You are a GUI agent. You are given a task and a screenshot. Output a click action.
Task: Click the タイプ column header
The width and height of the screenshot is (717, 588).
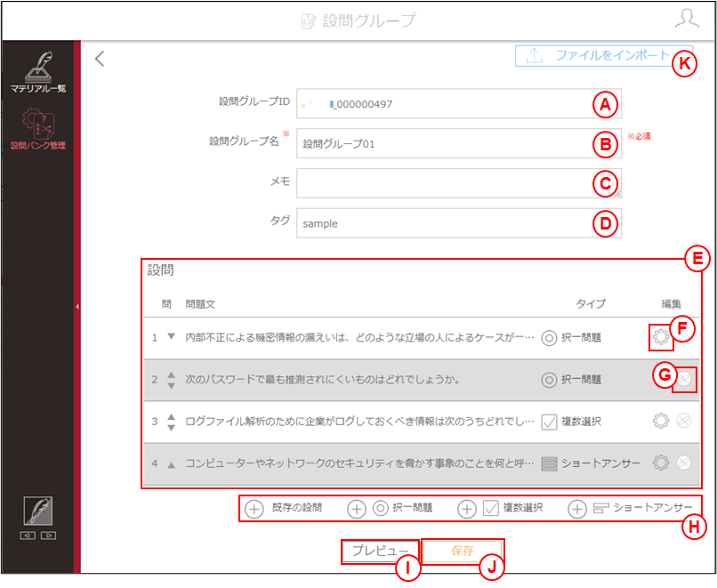point(591,304)
